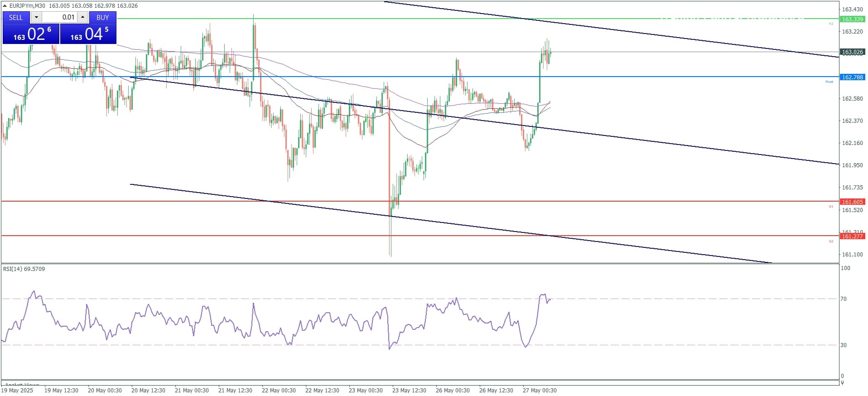Collapse one-click trading panel triangle icon
868x396 pixels.
(5, 5)
